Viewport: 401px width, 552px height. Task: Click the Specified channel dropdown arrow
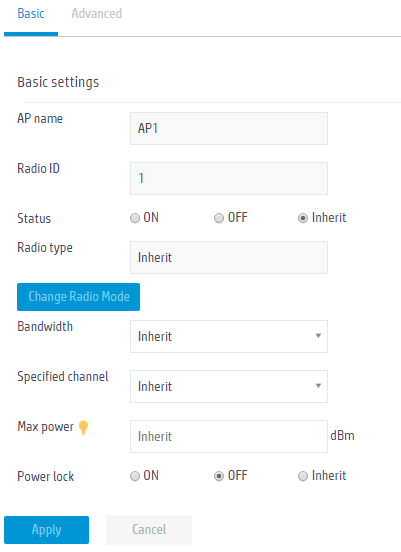tap(318, 386)
